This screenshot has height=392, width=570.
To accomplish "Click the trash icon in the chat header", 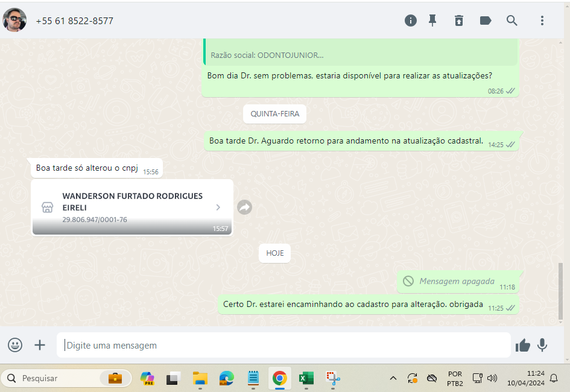I will pos(459,21).
